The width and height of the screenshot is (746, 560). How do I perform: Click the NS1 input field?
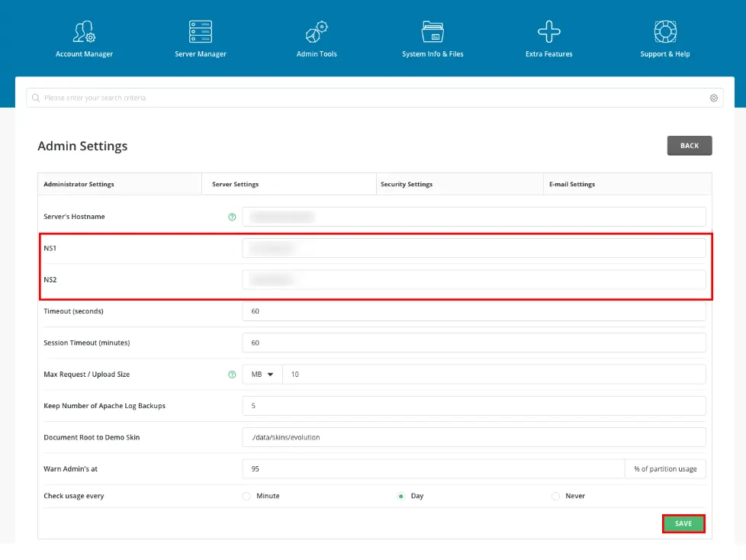(x=473, y=248)
